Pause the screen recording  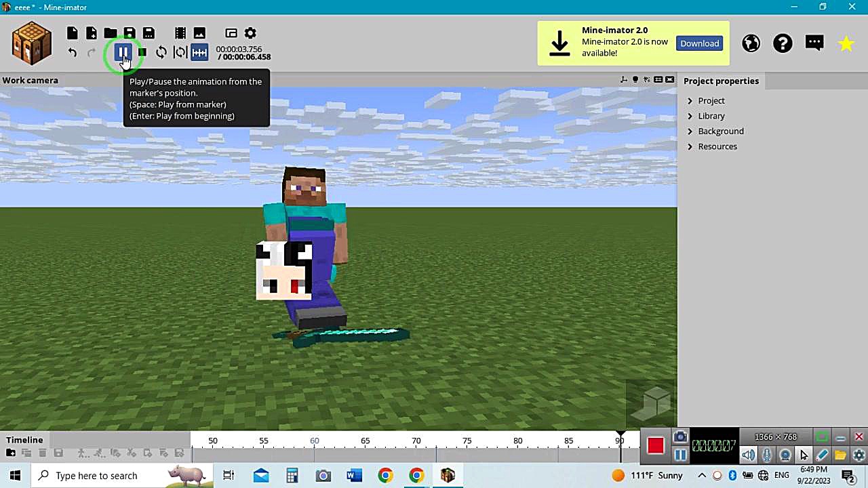pos(680,455)
